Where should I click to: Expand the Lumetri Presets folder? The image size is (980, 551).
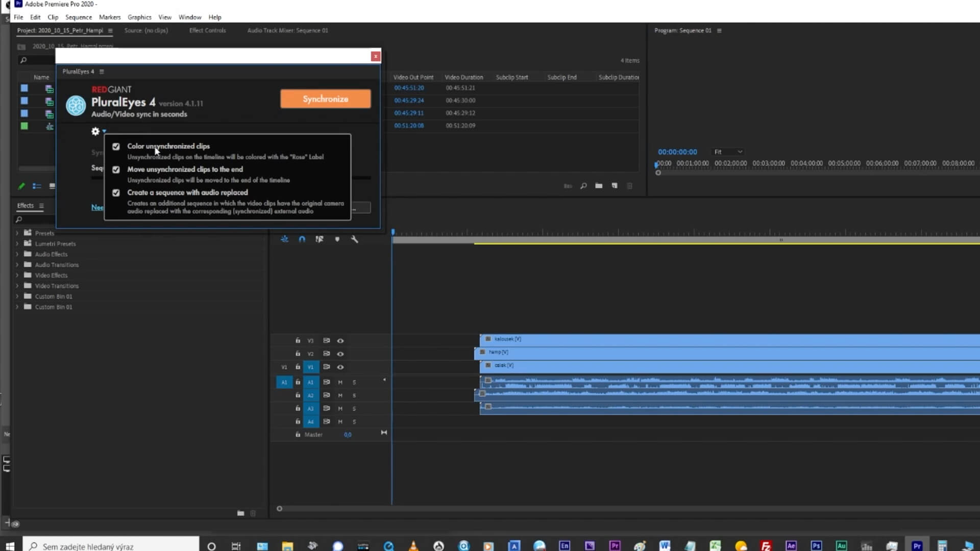coord(17,244)
